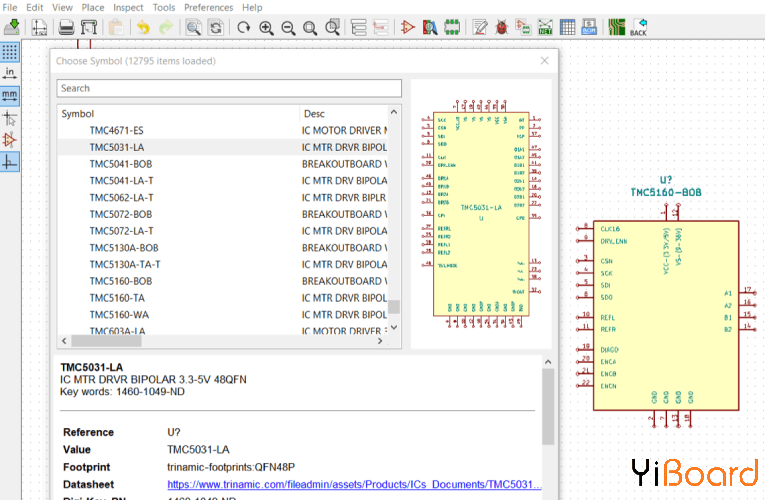Open the Tools menu
Image resolution: width=765 pixels, height=500 pixels.
click(164, 7)
